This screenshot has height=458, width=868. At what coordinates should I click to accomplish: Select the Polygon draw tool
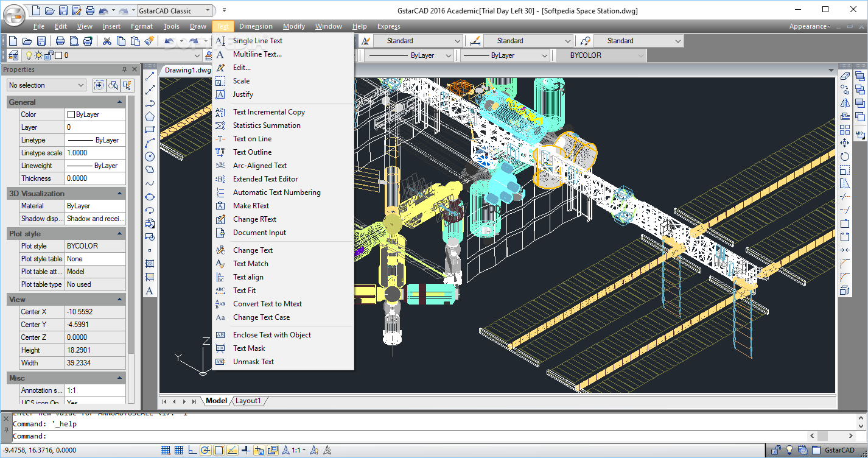tap(150, 116)
